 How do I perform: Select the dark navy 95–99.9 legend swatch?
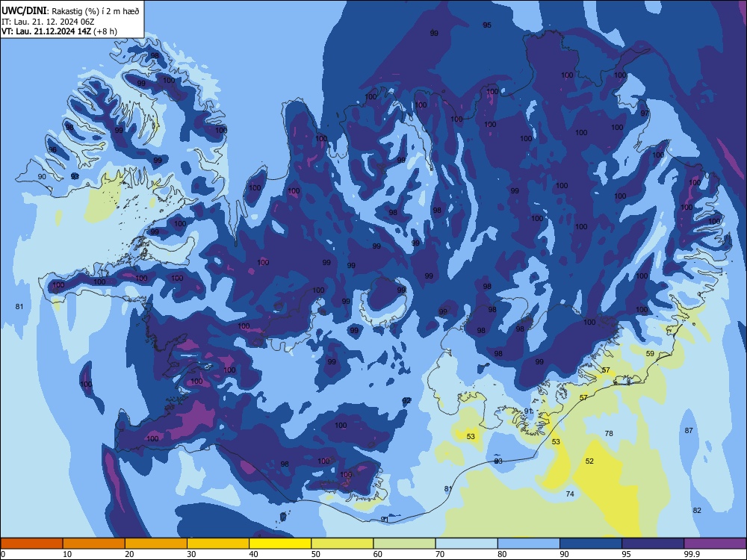pos(653,544)
